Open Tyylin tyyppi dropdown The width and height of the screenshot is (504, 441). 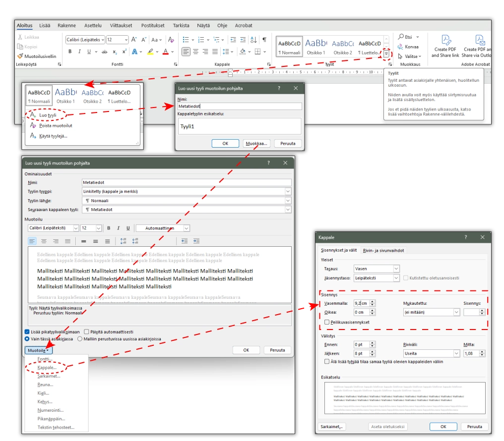pyautogui.click(x=288, y=191)
